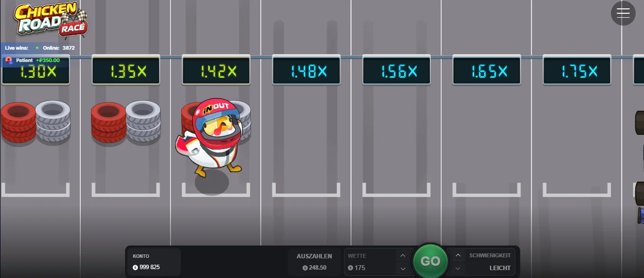Click the Wette bet value 175
The image size is (644, 278).
click(x=360, y=268)
